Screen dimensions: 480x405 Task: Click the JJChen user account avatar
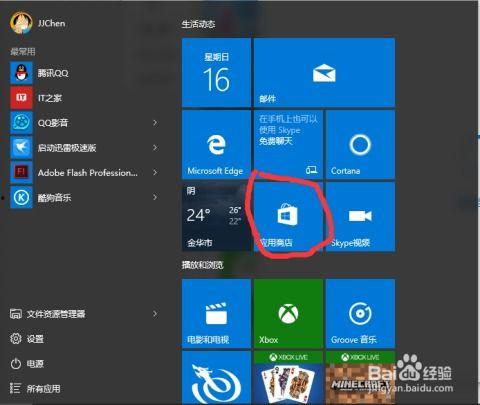(21, 23)
